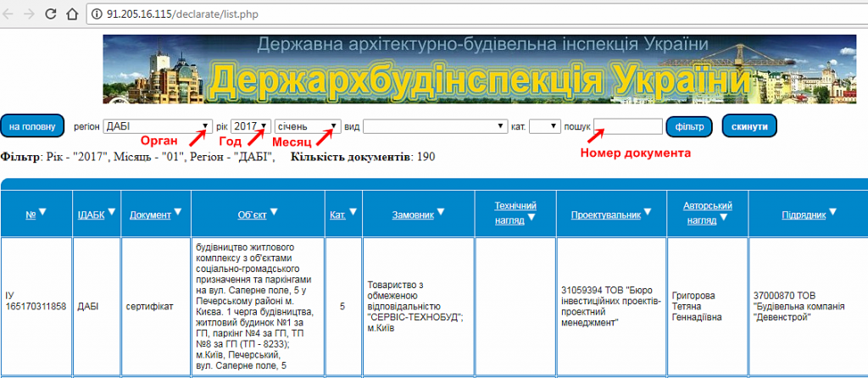Reload the page with refresh icon
This screenshot has width=868, height=378.
pyautogui.click(x=53, y=14)
